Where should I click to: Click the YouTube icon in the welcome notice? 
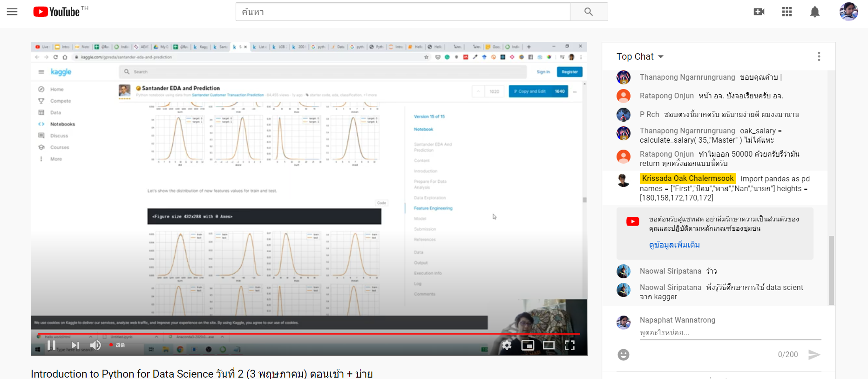click(x=633, y=221)
